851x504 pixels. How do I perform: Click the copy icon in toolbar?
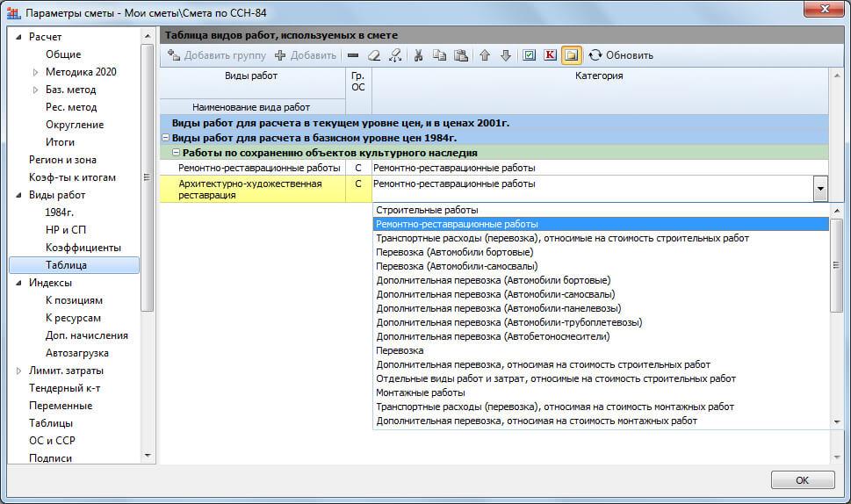click(x=439, y=55)
